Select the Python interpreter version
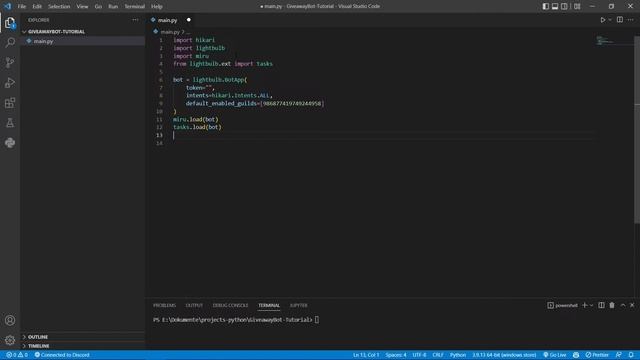This screenshot has width=640, height=360. coord(504,355)
